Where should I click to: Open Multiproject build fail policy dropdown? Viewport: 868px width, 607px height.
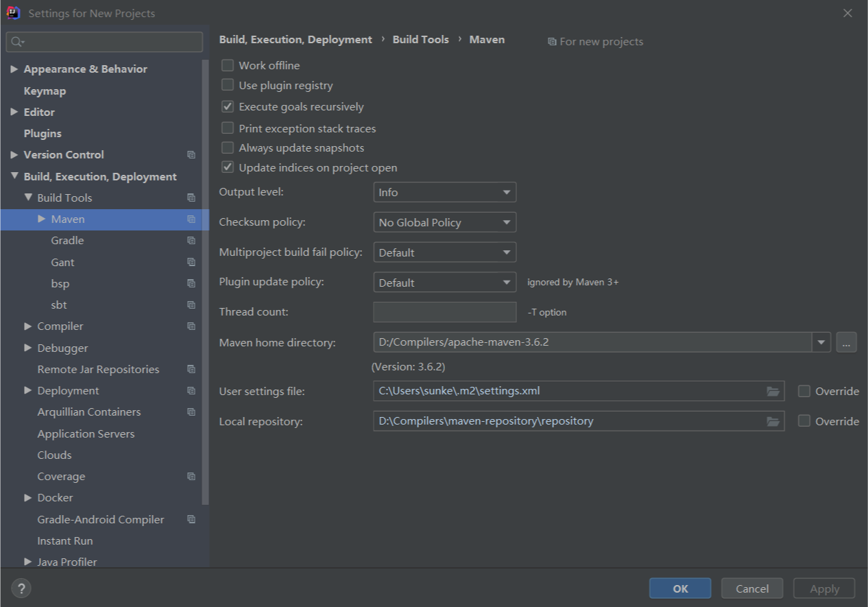coord(444,252)
